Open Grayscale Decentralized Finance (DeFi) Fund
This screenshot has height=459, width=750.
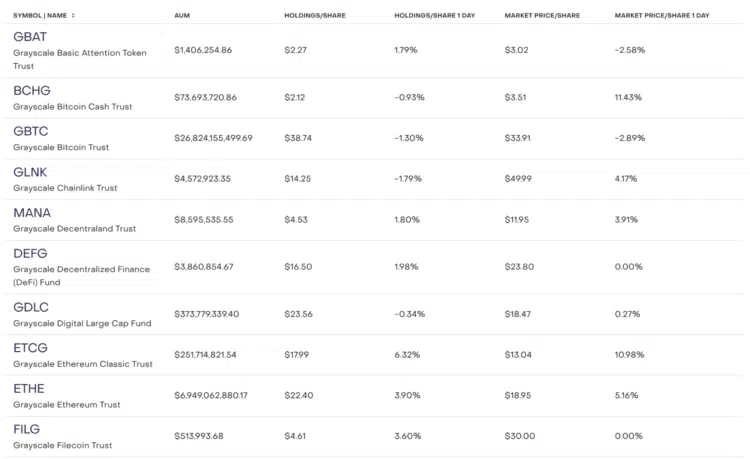click(81, 276)
